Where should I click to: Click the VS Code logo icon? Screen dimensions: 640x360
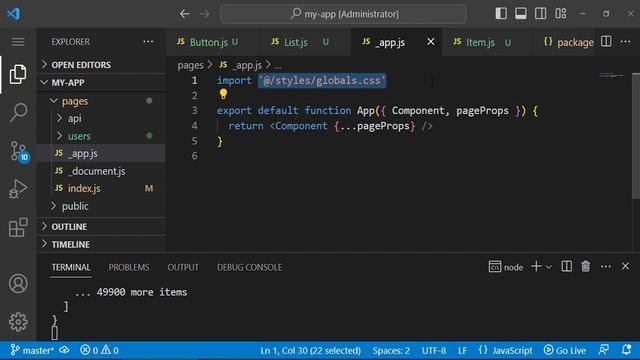14,14
